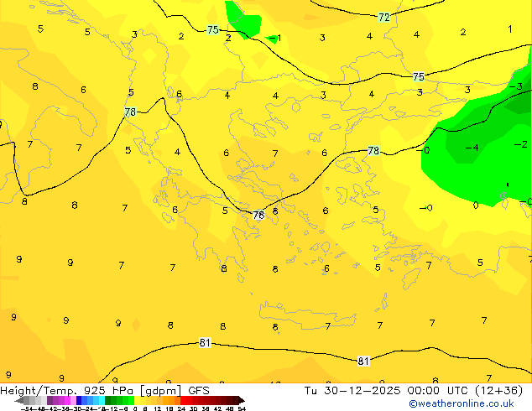Image resolution: width=532 pixels, height=411 pixels.
Task: Click the temperature value 1 at top right
Action: pos(509,29)
